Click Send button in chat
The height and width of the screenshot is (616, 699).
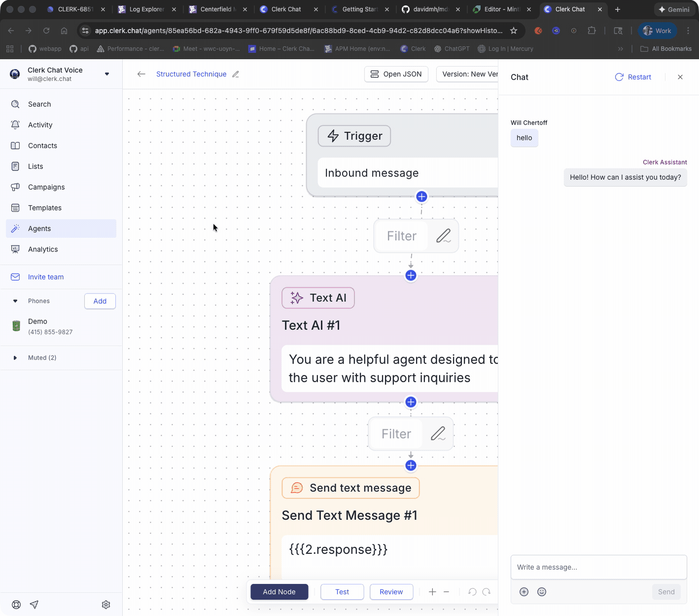click(666, 592)
